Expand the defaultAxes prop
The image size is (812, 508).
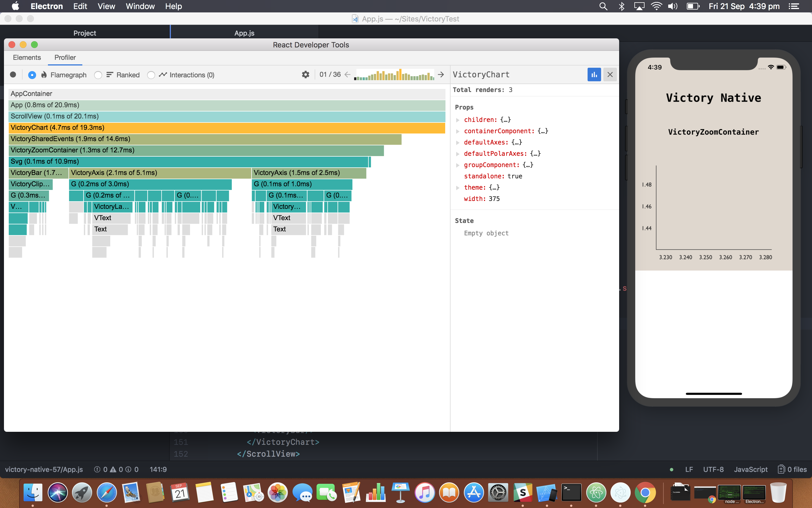click(458, 143)
